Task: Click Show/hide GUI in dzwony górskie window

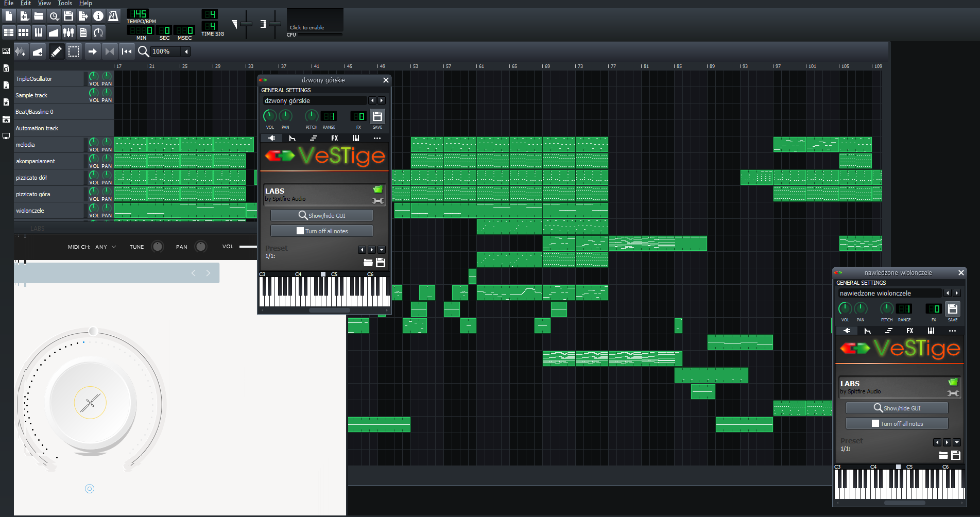Action: tap(322, 216)
